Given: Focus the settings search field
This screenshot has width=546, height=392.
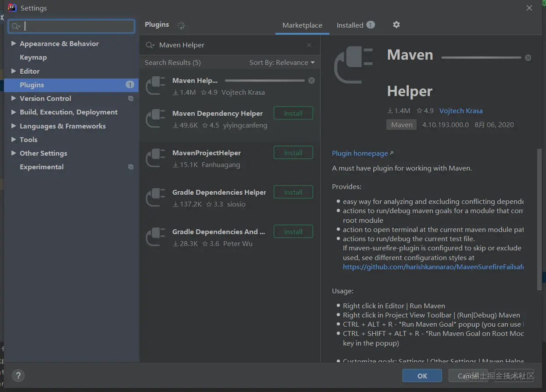Looking at the screenshot, I should [71, 26].
